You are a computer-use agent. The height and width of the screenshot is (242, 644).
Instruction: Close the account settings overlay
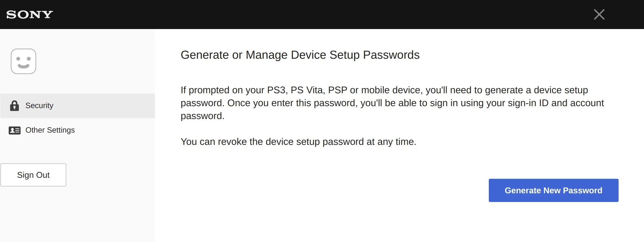tap(599, 15)
